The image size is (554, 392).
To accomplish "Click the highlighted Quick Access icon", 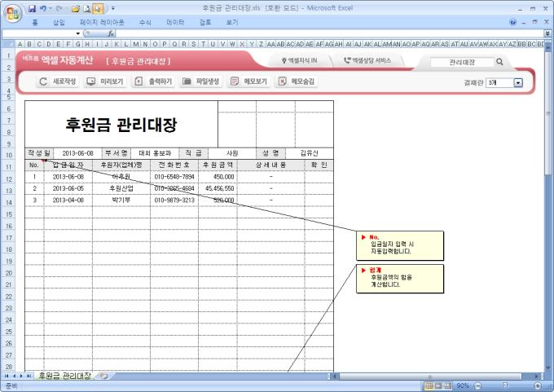I will coord(99,8).
